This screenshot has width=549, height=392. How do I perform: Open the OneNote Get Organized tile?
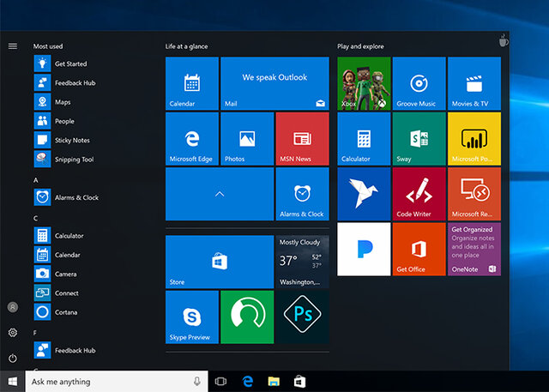(474, 250)
